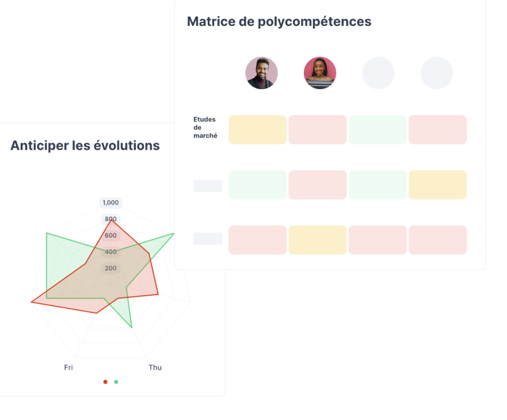Image resolution: width=507 pixels, height=420 pixels.
Task: Select the fourth empty avatar placeholder
Action: (x=437, y=73)
